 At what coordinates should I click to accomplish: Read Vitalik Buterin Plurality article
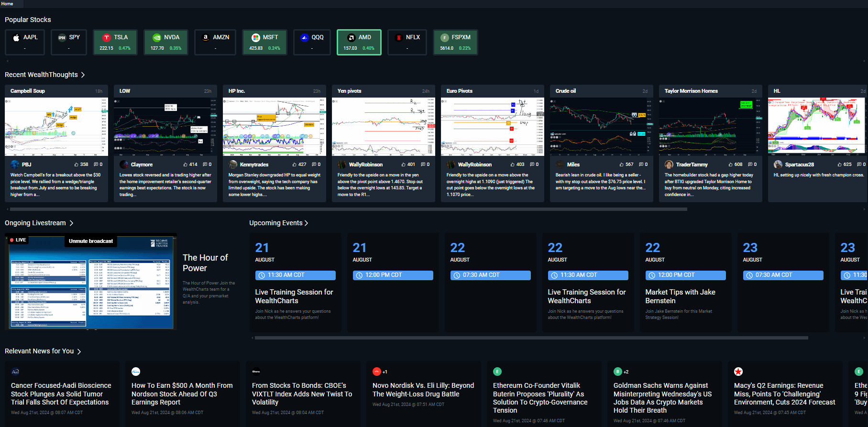pyautogui.click(x=540, y=398)
